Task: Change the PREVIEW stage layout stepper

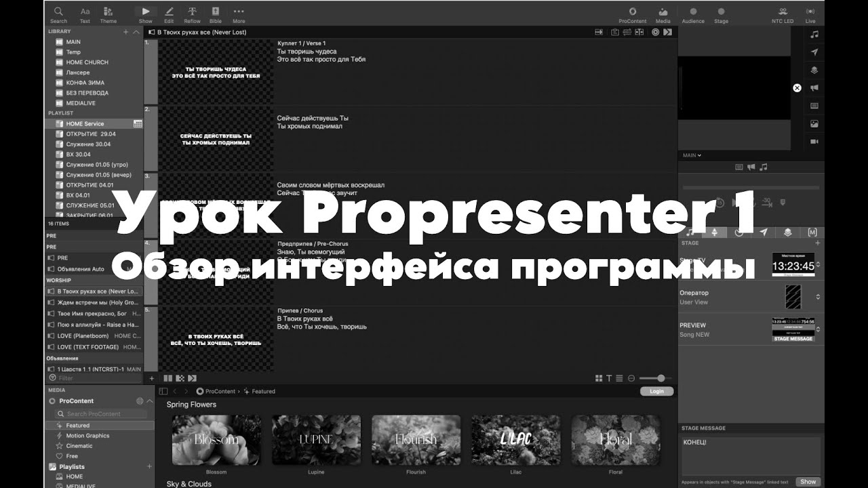Action: (818, 329)
